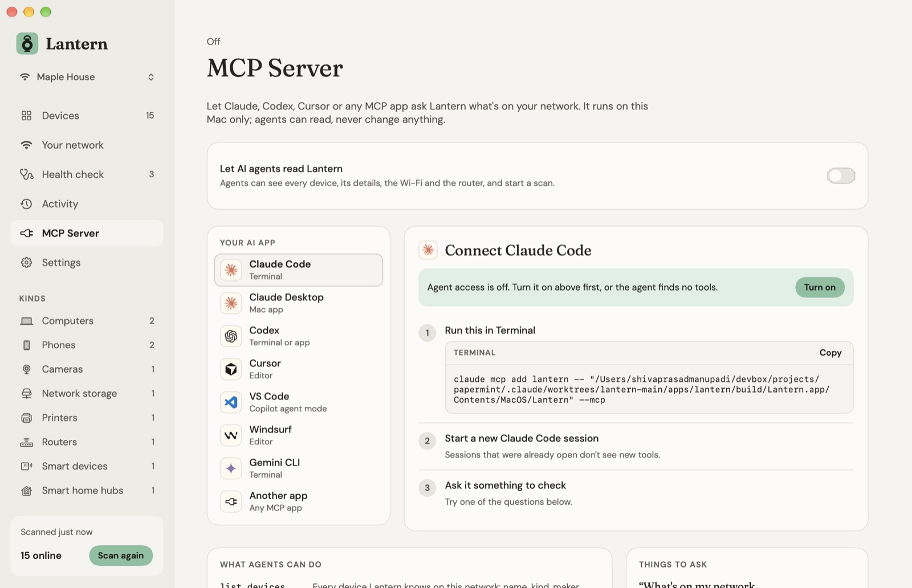This screenshot has width=912, height=588.
Task: Click the Devices grid icon in sidebar
Action: (x=26, y=116)
